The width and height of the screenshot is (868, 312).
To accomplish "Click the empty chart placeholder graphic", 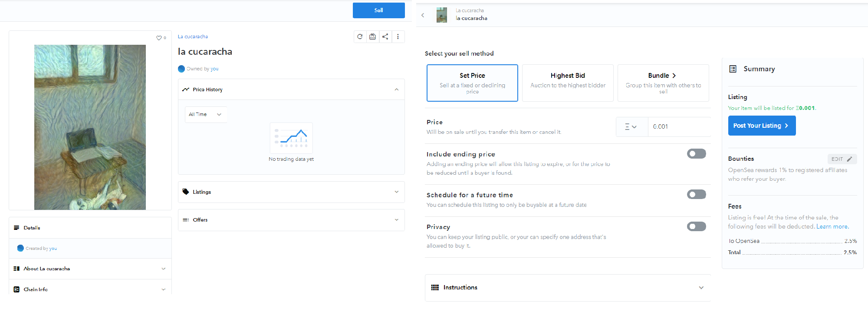I will click(291, 138).
